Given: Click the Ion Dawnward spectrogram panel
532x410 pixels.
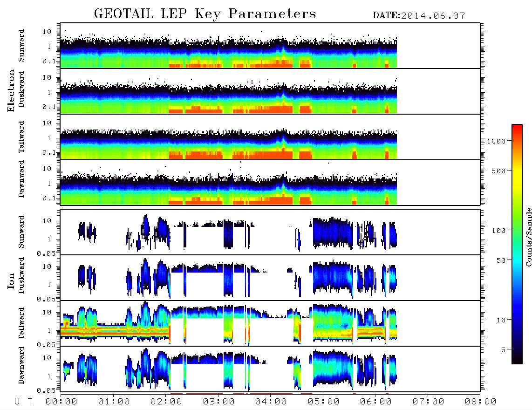Looking at the screenshot, I should pyautogui.click(x=270, y=369).
